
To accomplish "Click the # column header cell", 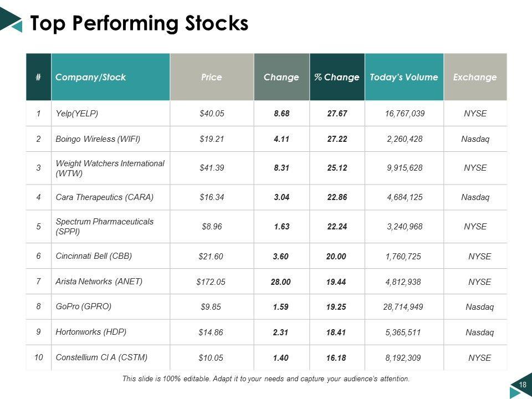I will pyautogui.click(x=38, y=78).
